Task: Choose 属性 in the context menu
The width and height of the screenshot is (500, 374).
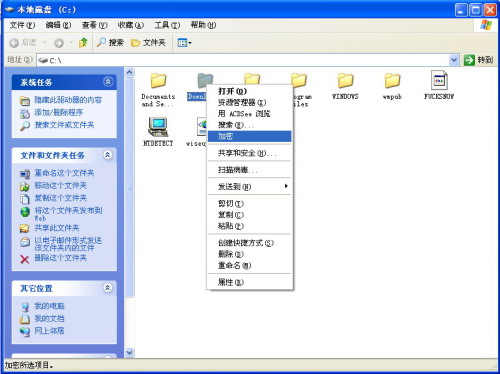Action: [249, 282]
